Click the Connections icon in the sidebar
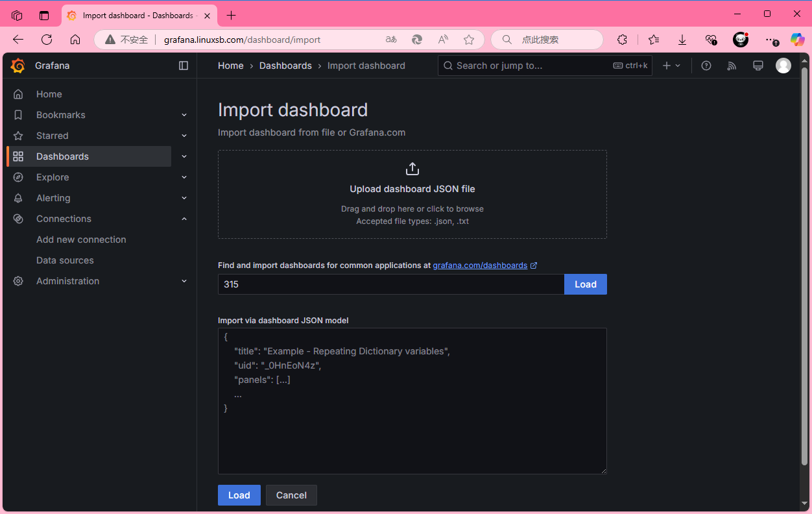Screen dimensions: 812x514 coord(18,219)
